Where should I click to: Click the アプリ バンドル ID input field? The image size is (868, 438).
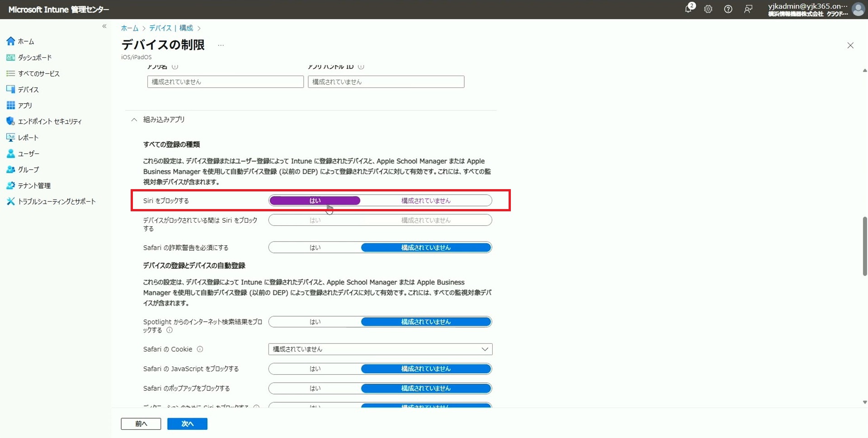coord(386,82)
